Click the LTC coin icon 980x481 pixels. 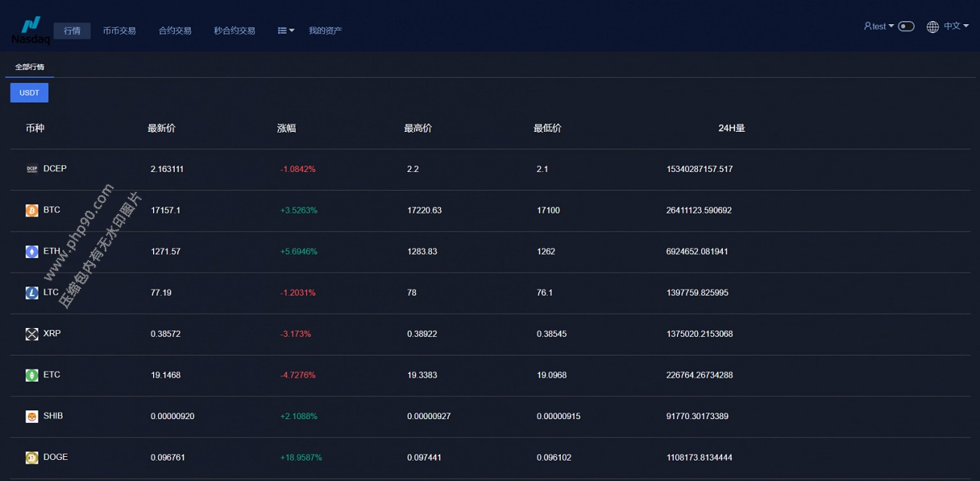(x=32, y=293)
